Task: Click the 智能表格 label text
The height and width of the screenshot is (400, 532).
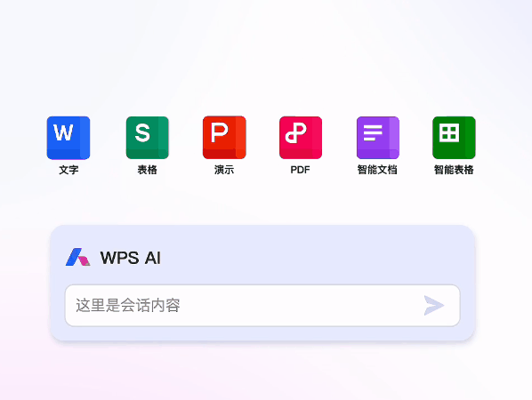Action: tap(454, 170)
